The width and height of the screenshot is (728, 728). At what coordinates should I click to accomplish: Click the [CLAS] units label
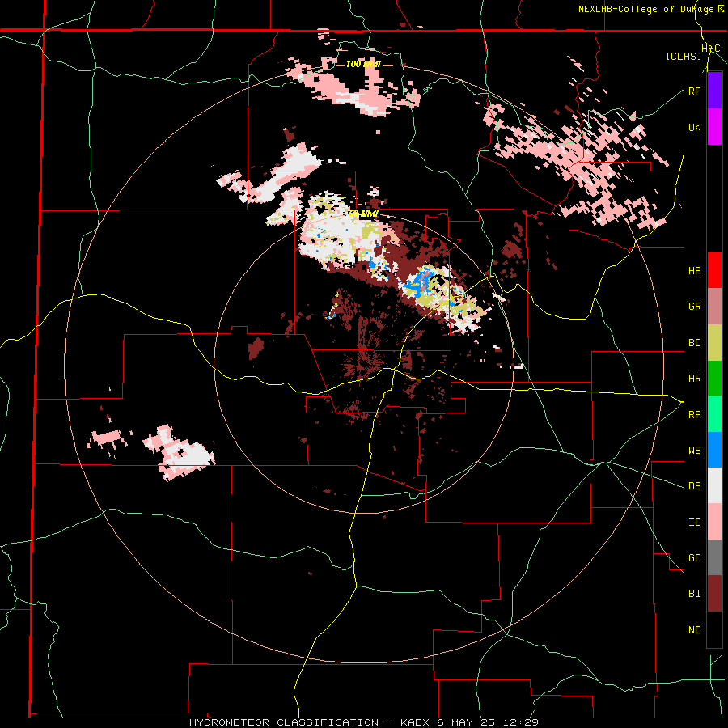click(x=684, y=56)
